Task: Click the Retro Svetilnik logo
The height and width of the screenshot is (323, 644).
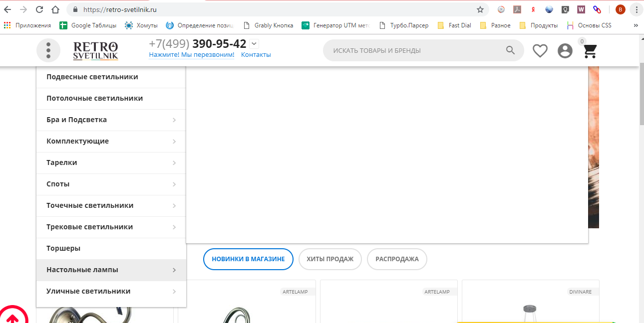Action: coord(96,50)
